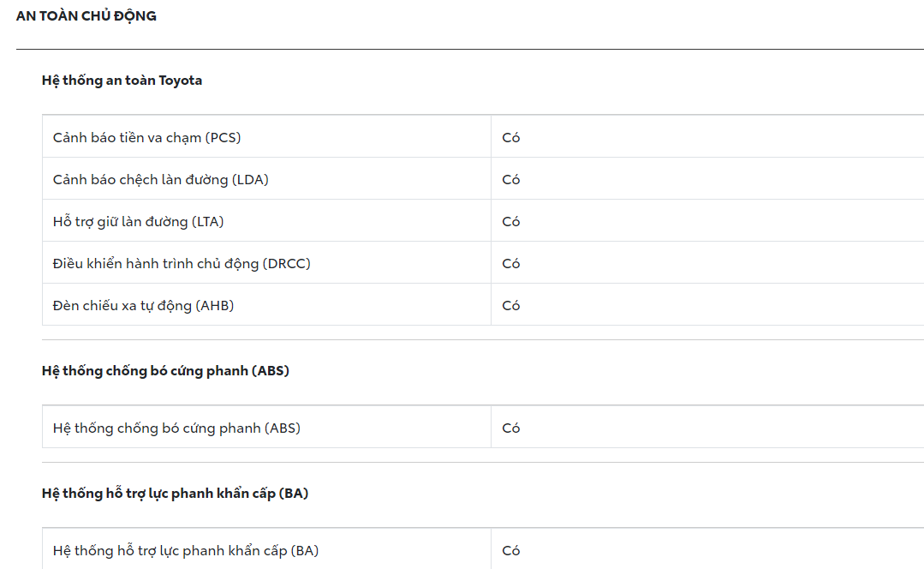Click the Có value in the BA row
This screenshot has height=569, width=924.
tap(511, 550)
